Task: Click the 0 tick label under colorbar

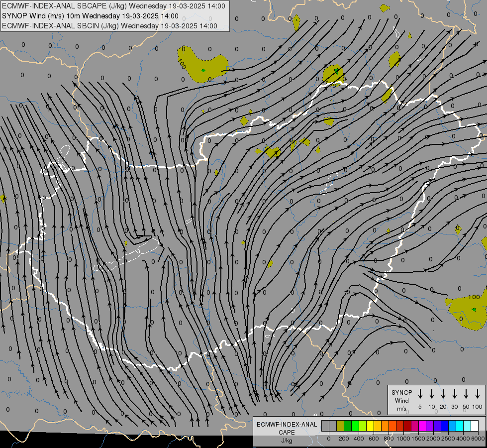Action: pos(329,439)
